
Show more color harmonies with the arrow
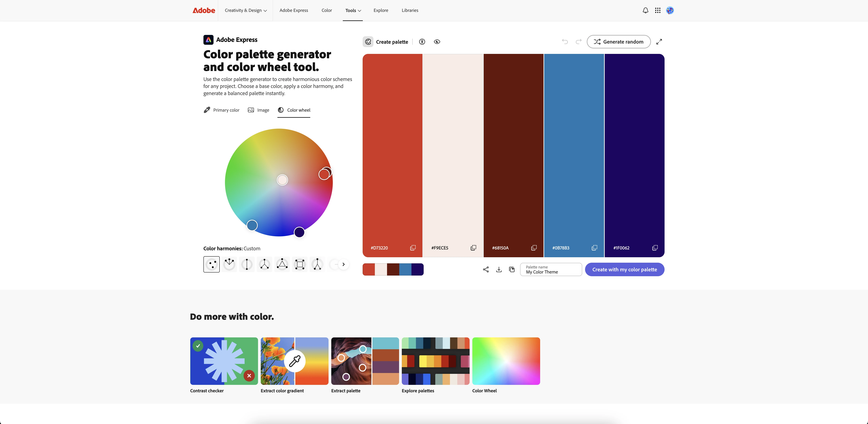coord(343,264)
